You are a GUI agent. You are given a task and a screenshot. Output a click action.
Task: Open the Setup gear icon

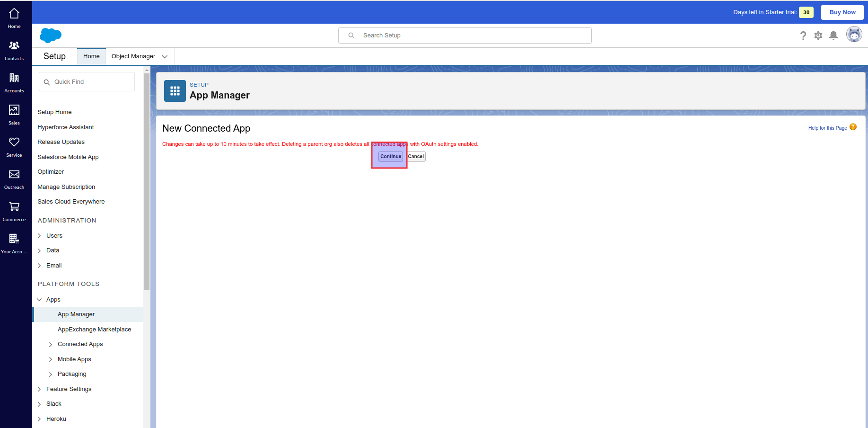[818, 36]
